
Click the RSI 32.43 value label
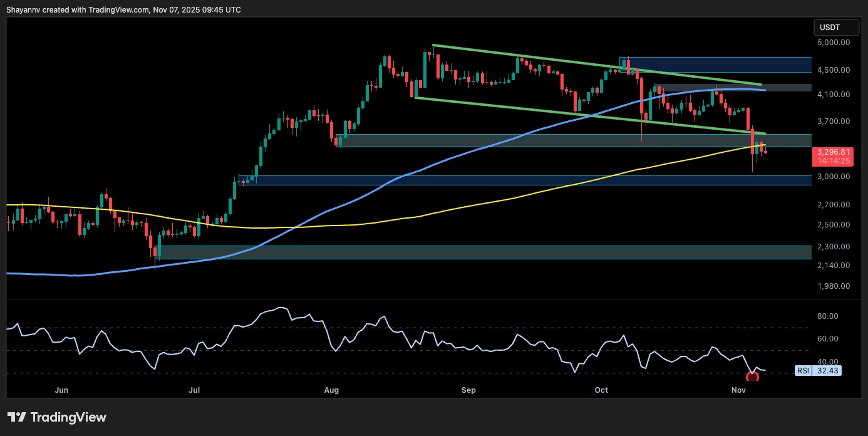(x=830, y=371)
